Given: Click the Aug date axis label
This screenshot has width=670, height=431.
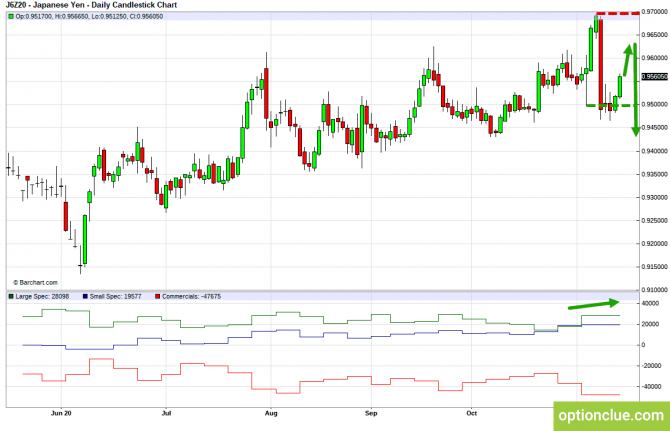Looking at the screenshot, I should point(271,413).
